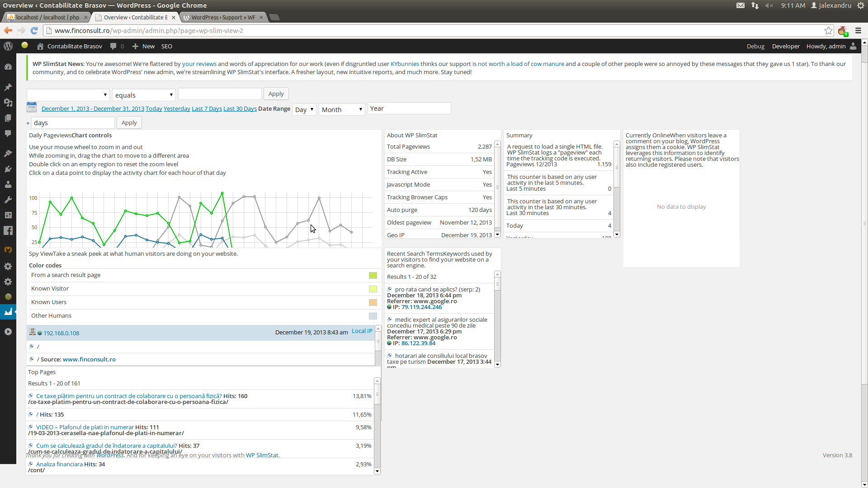This screenshot has width=868, height=488.
Task: Select the Yesterday date range link
Action: point(177,108)
